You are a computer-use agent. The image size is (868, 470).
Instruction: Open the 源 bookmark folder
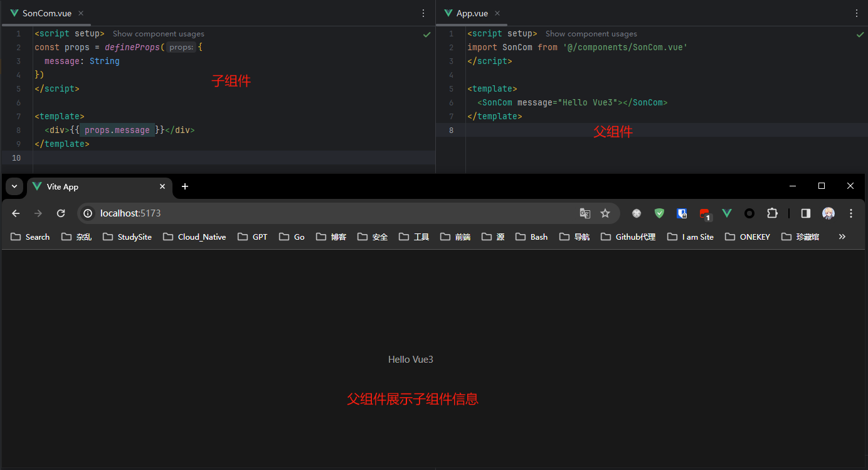tap(493, 237)
